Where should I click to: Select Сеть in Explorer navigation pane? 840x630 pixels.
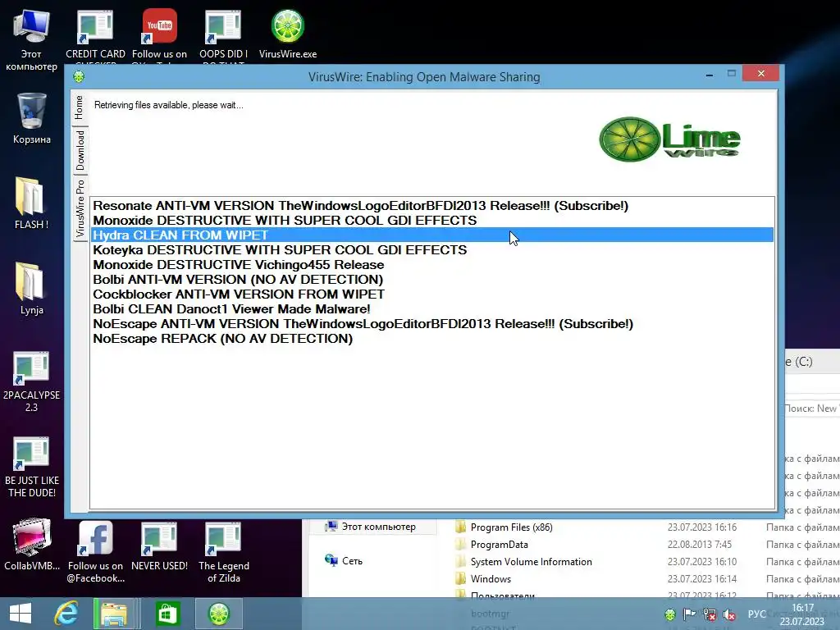344,561
